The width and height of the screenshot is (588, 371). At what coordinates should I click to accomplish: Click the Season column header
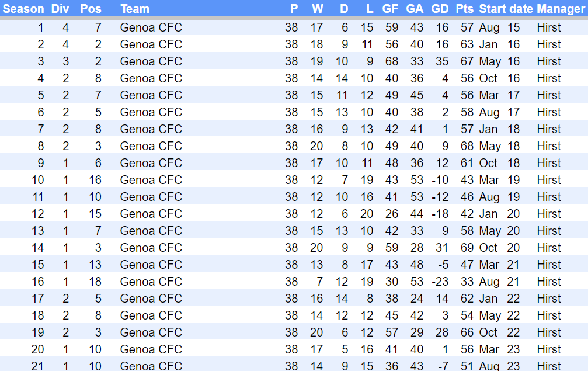[23, 9]
